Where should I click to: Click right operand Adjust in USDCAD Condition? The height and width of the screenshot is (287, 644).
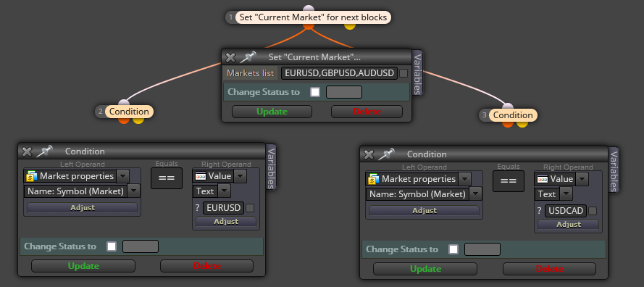pyautogui.click(x=568, y=225)
